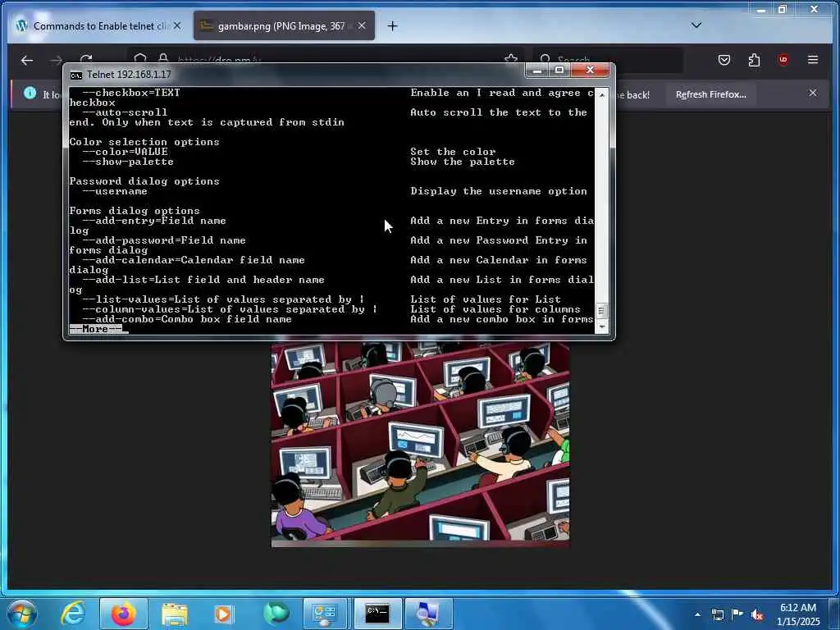Image resolution: width=840 pixels, height=630 pixels.
Task: Open the Pocket save icon in Firefox toolbar
Action: (x=724, y=60)
